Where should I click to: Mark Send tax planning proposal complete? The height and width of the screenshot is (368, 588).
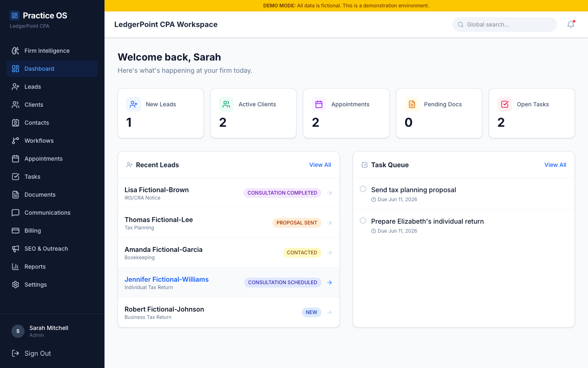363,189
